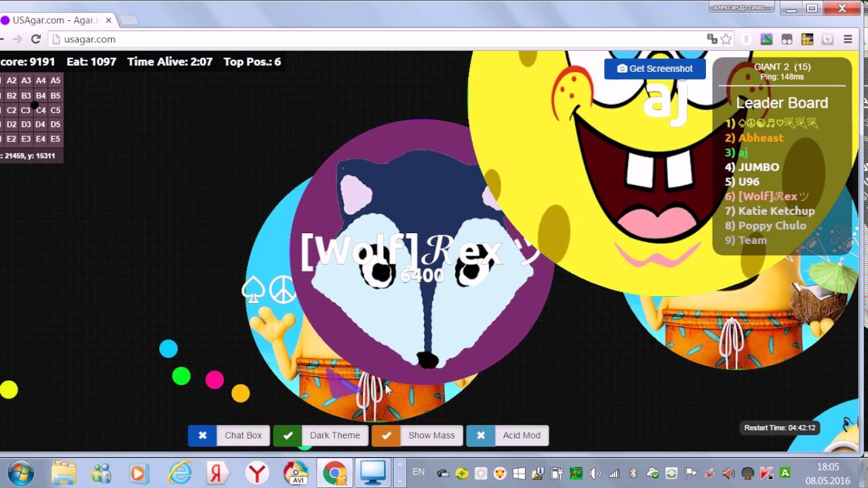Viewport: 868px width, 488px height.
Task: Click the gray two-circle extension icon
Action: (787, 39)
